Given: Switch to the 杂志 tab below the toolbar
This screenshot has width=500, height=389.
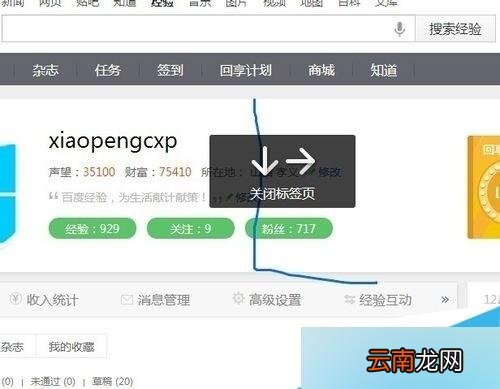Looking at the screenshot, I should tap(12, 347).
